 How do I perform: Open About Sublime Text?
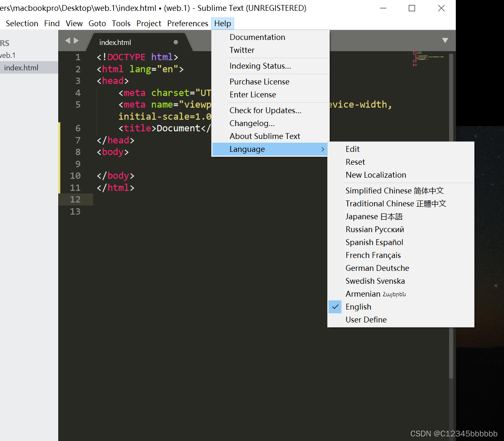pos(270,136)
